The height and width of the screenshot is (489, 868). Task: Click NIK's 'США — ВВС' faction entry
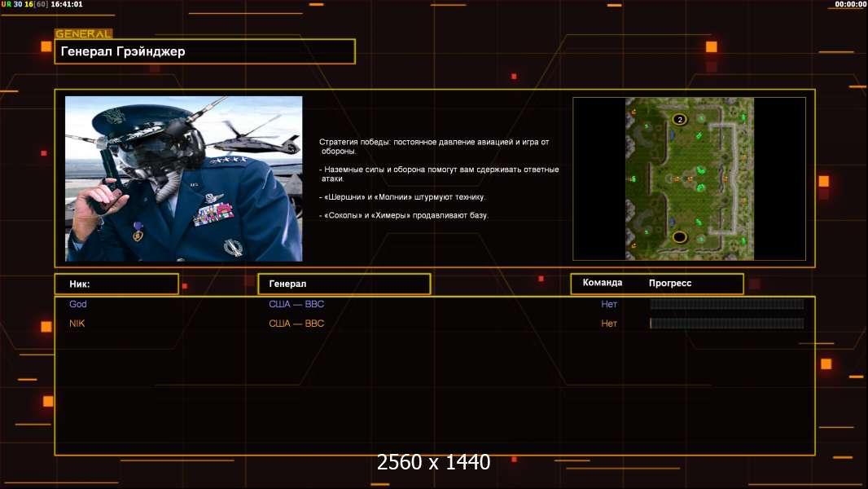[x=296, y=324]
